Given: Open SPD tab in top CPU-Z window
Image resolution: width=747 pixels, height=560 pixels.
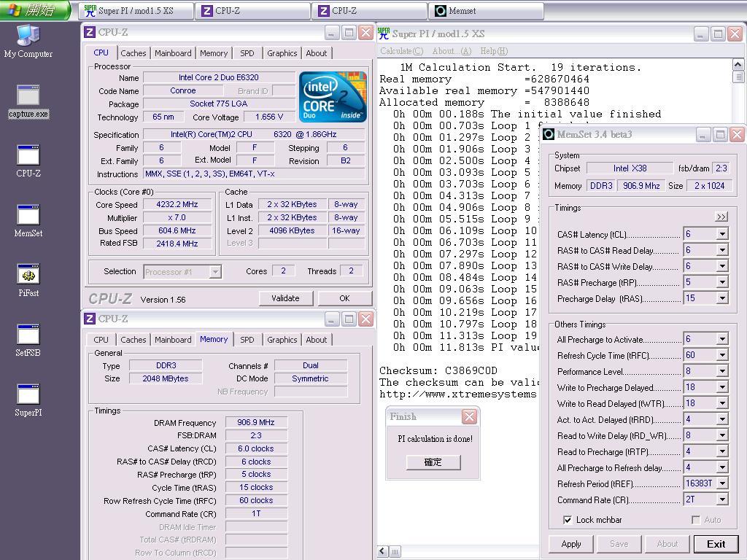Looking at the screenshot, I should click(247, 53).
